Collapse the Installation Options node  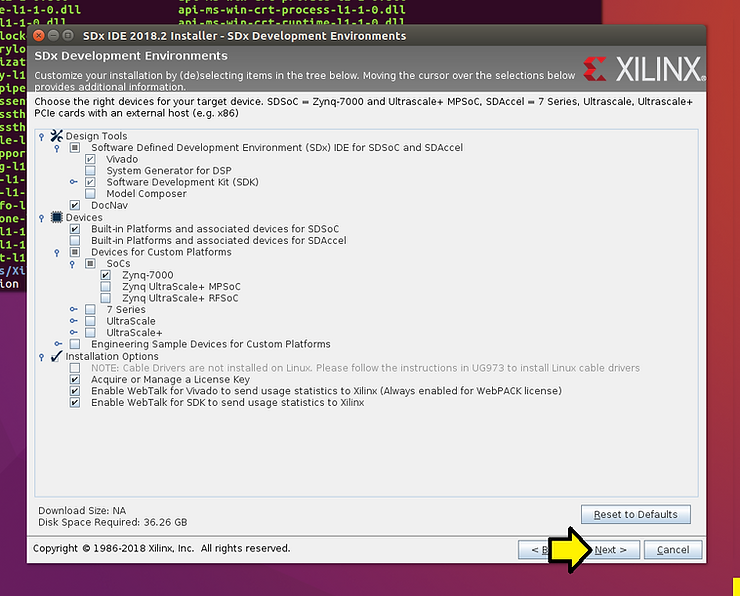click(42, 357)
